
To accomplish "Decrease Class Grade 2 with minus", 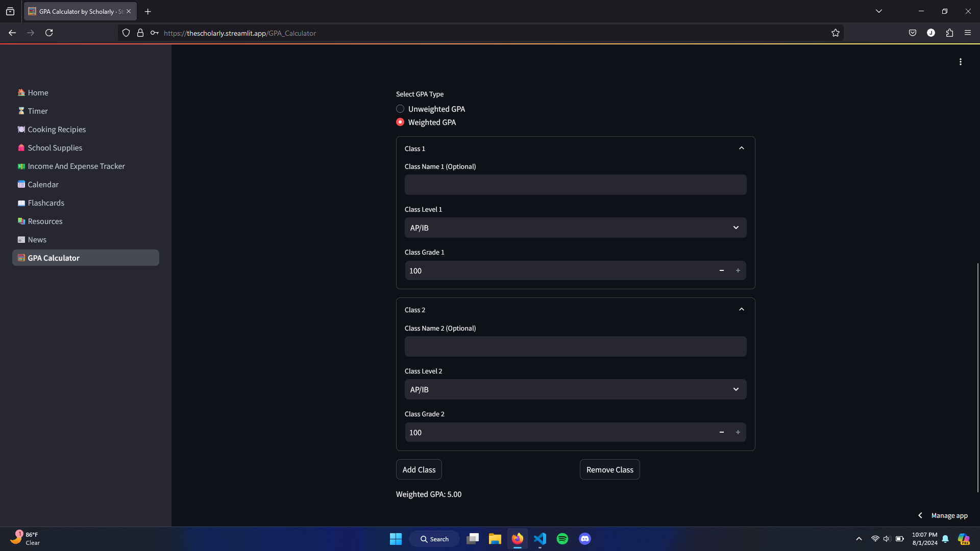I will pos(721,433).
